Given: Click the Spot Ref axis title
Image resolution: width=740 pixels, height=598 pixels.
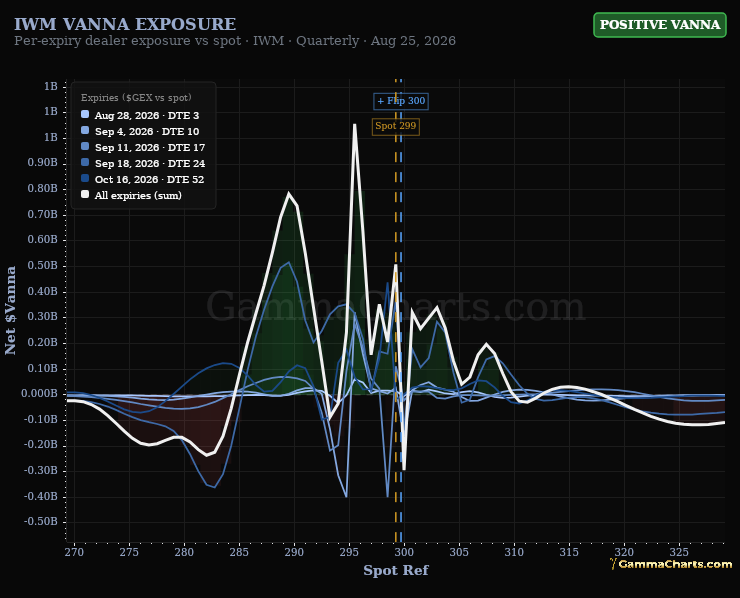Looking at the screenshot, I should click(395, 570).
